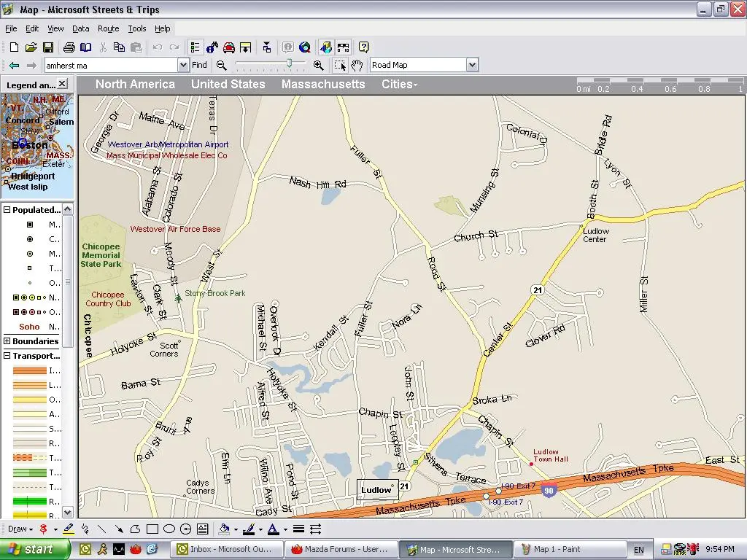Open the Road Map view dropdown
The height and width of the screenshot is (560, 747).
471,64
